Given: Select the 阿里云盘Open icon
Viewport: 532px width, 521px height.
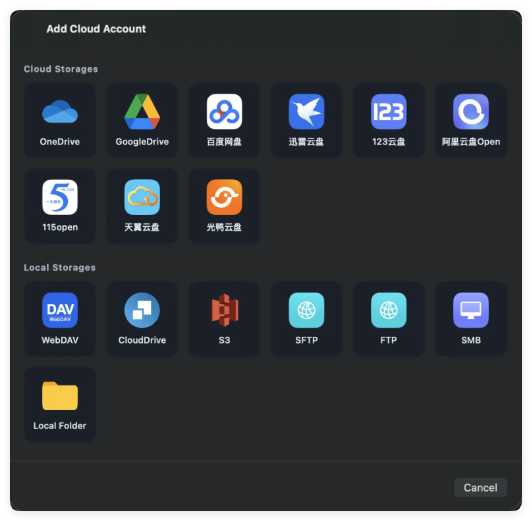Looking at the screenshot, I should coord(471,112).
